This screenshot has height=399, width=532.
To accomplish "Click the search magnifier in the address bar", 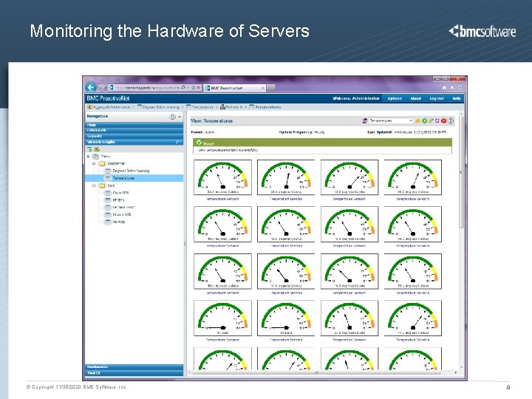I will [x=183, y=87].
